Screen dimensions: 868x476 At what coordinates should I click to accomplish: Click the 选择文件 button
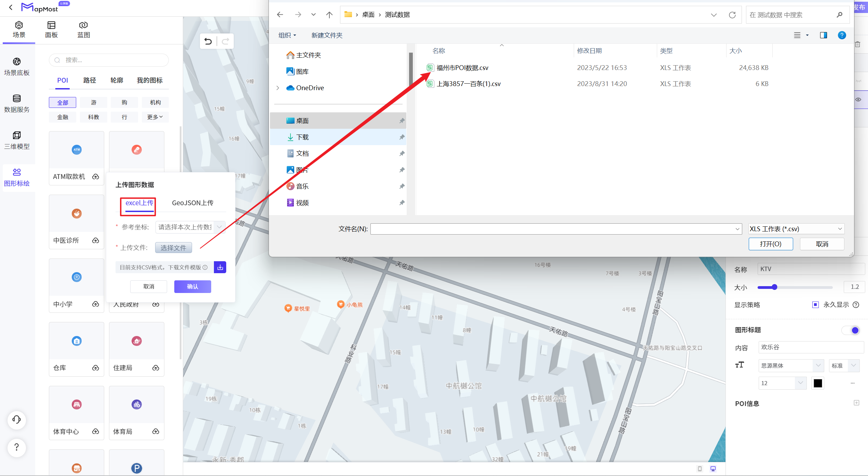(x=174, y=248)
